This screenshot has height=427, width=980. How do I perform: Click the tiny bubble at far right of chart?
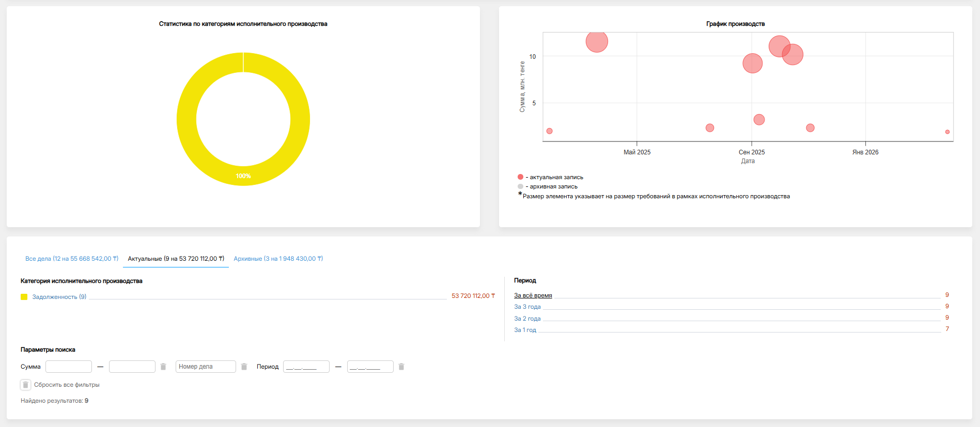coord(947,132)
